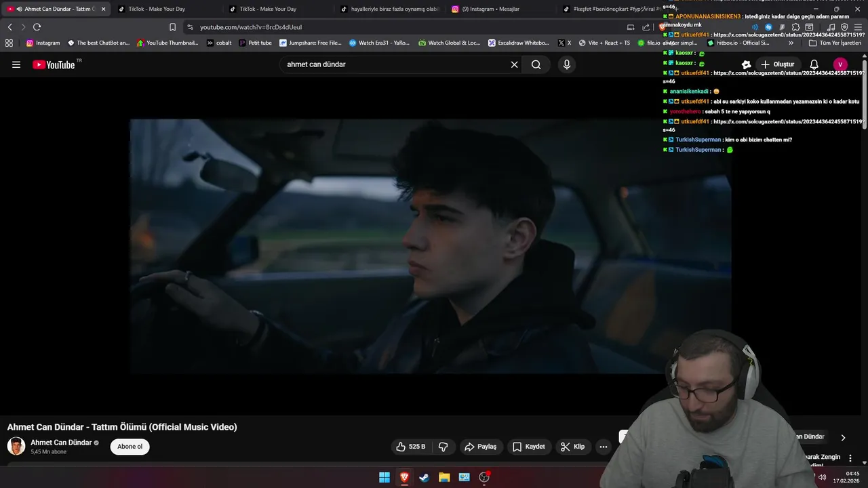Click the Klip clip button
Viewport: 868px width, 488px height.
(572, 447)
